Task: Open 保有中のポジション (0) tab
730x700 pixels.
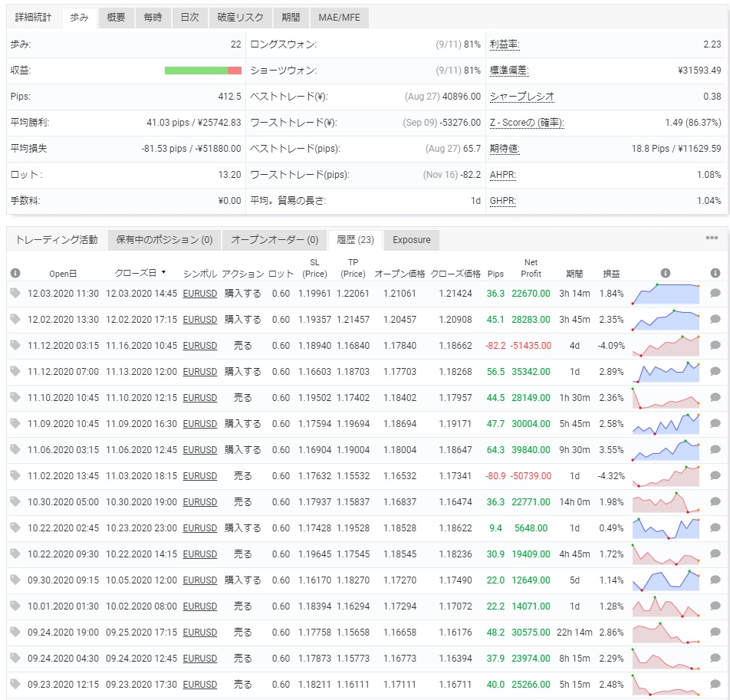Action: (164, 240)
